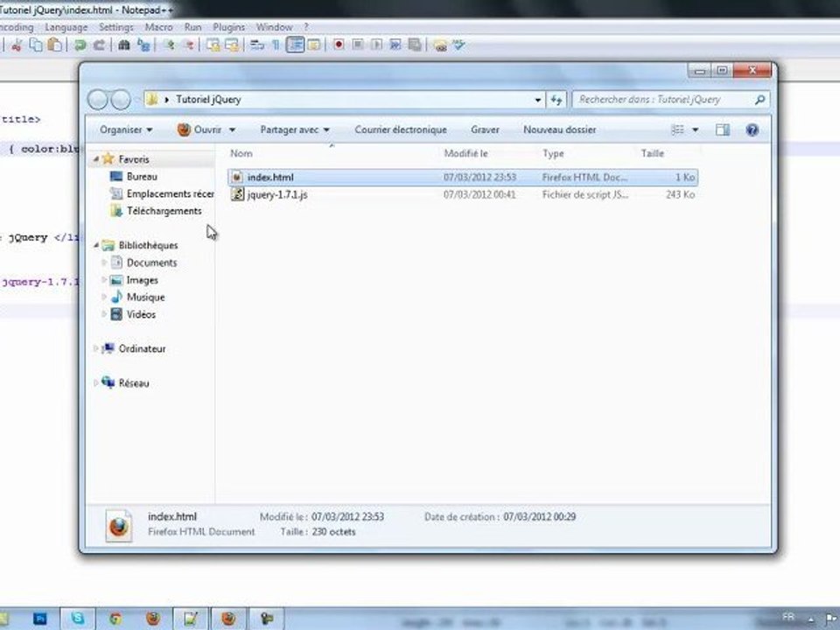Click the Tutoriel jQuery address bar path

click(x=208, y=100)
